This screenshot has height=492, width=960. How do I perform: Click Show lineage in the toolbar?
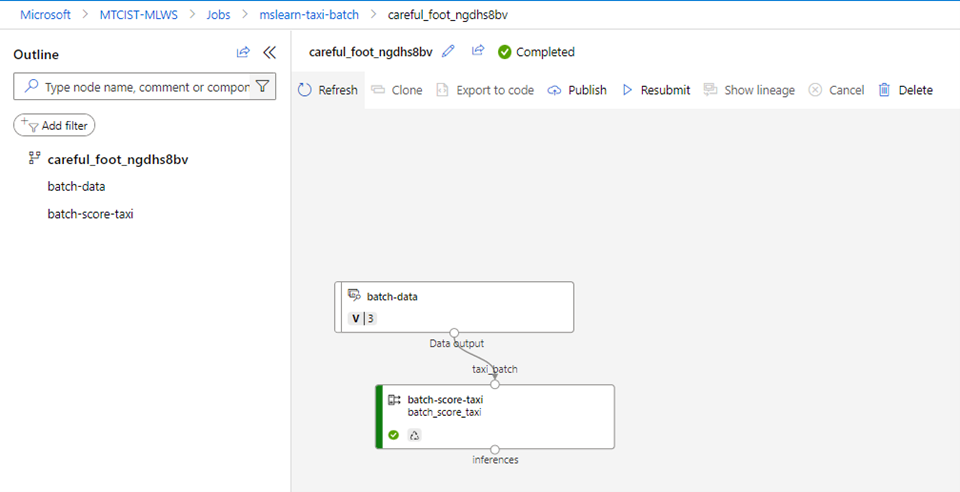[749, 90]
